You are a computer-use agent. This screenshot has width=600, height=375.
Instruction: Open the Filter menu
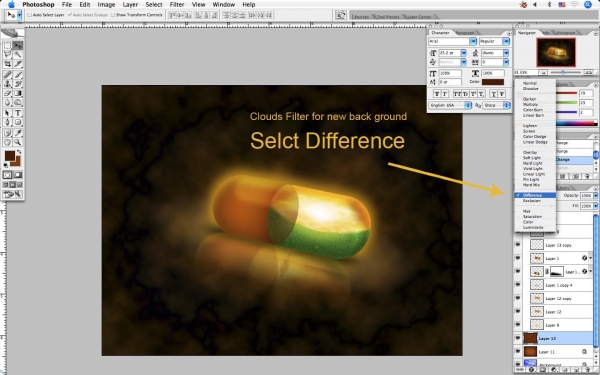(177, 5)
